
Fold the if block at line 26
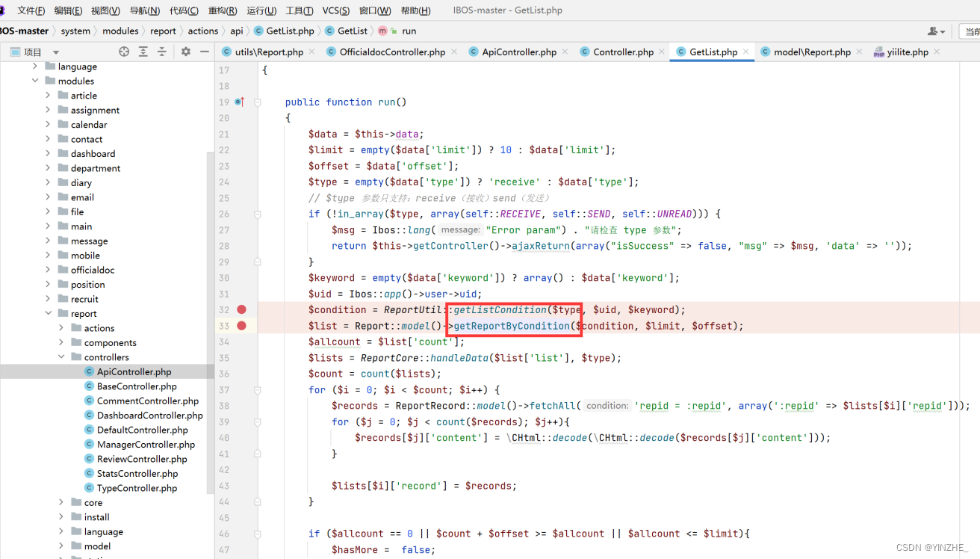coord(258,214)
